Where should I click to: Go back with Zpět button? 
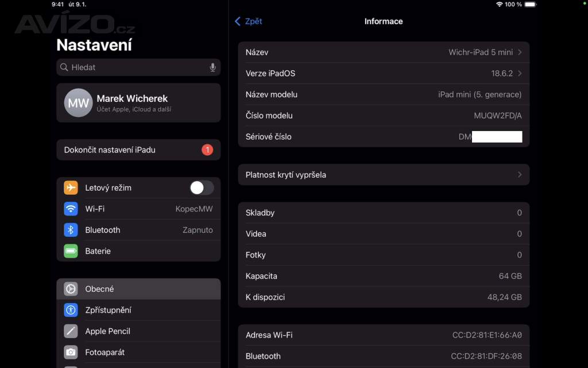point(248,21)
